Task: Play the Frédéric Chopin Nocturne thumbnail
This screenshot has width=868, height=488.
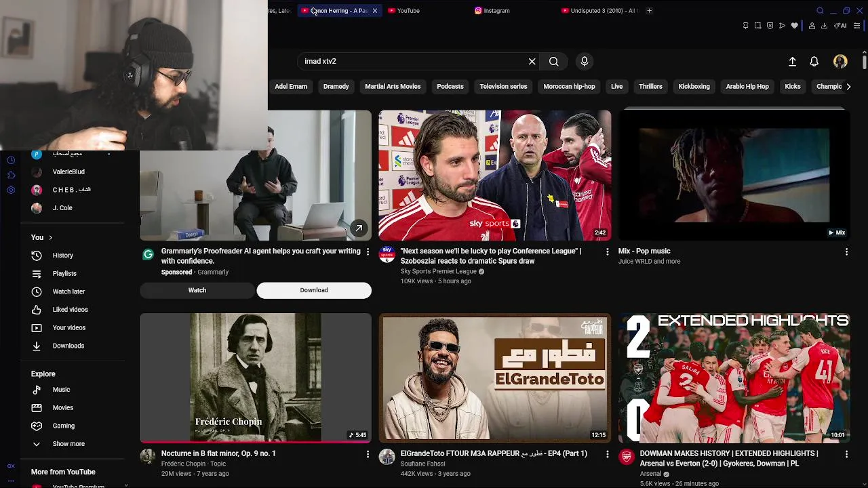Action: coord(256,378)
